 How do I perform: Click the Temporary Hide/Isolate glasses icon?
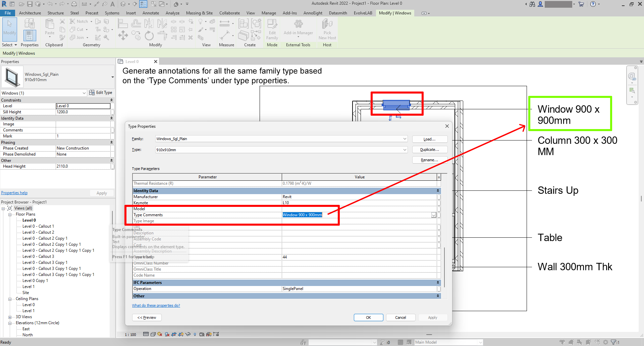pos(188,334)
